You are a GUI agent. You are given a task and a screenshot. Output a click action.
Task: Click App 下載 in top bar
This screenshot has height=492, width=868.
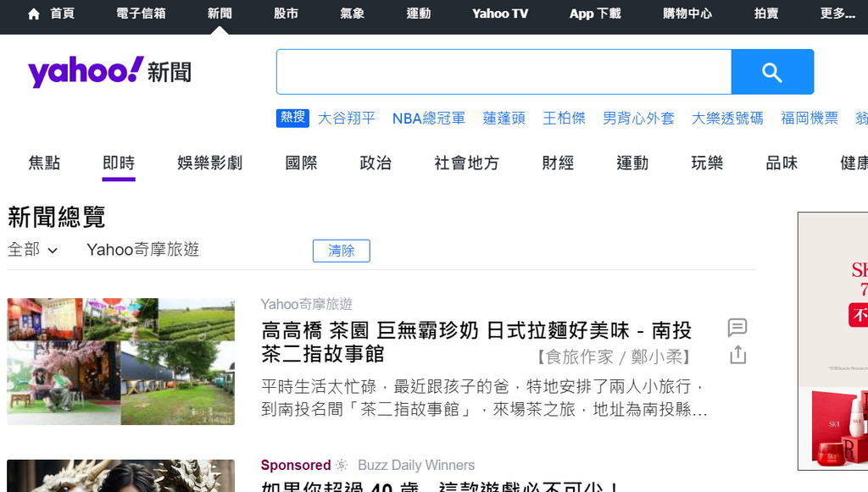(x=595, y=14)
